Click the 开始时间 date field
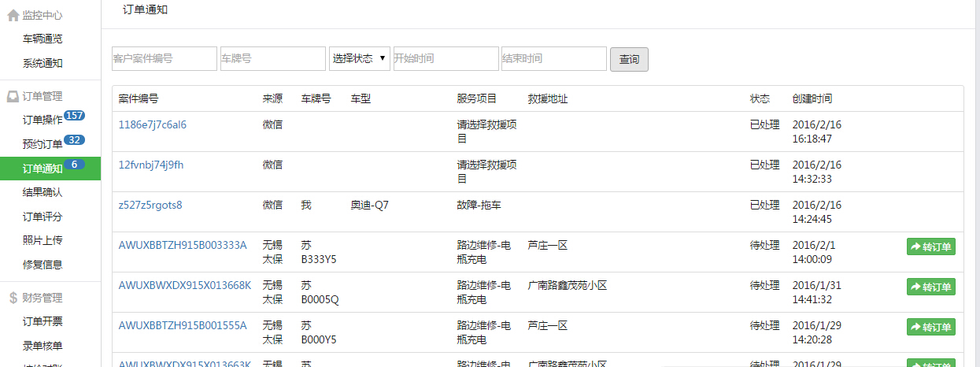Screen dimensions: 980x367 [446, 58]
